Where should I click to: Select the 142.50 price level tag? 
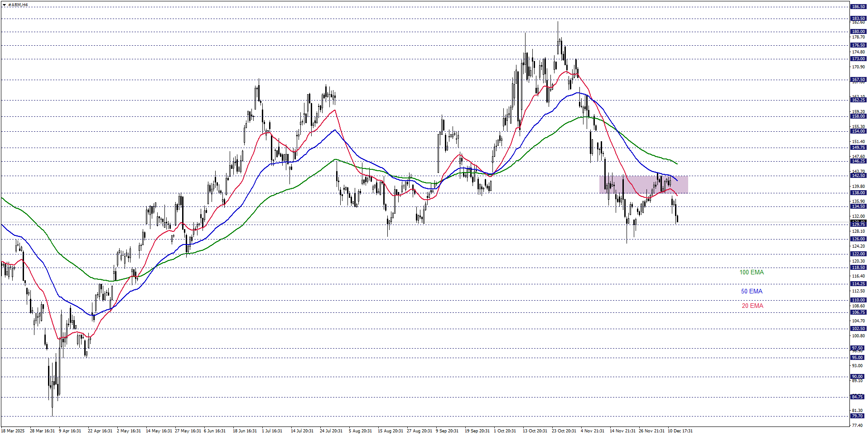pyautogui.click(x=858, y=176)
